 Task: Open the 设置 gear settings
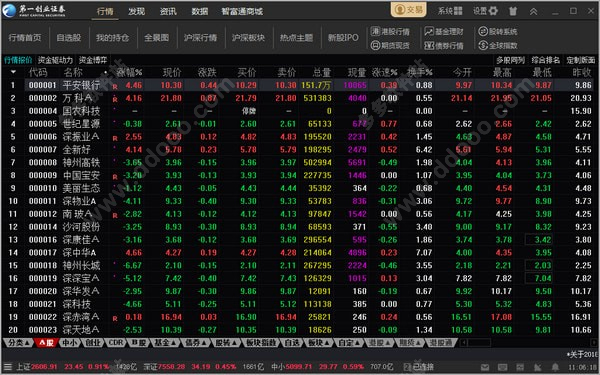pos(485,11)
